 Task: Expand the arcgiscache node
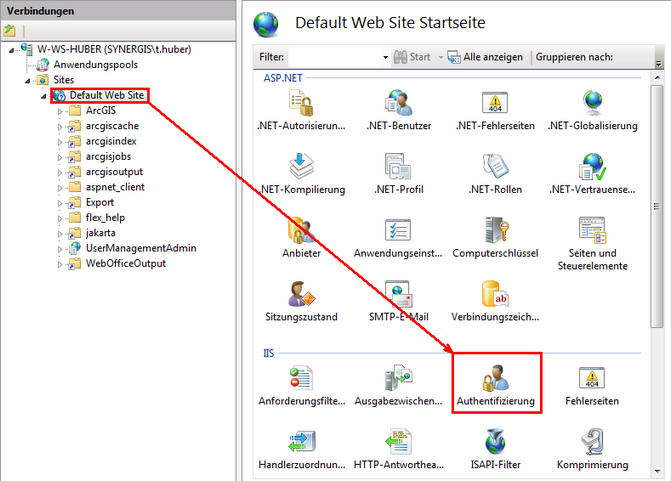coord(60,127)
